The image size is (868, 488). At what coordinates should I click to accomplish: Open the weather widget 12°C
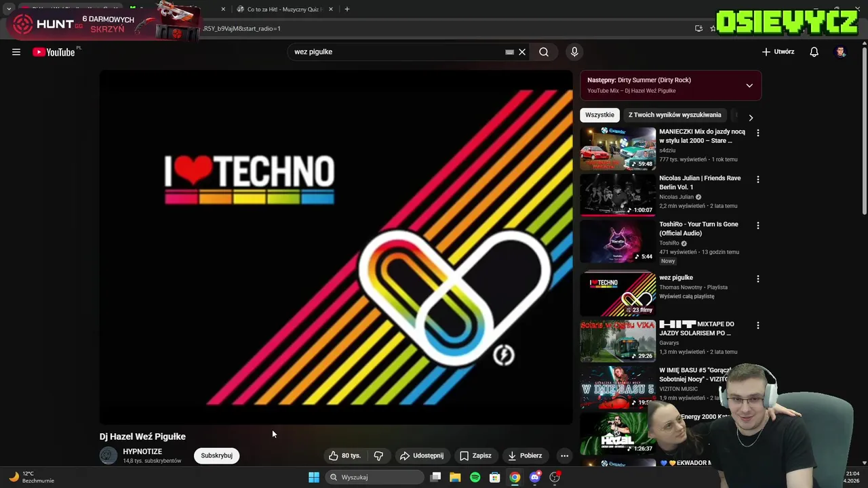31,477
